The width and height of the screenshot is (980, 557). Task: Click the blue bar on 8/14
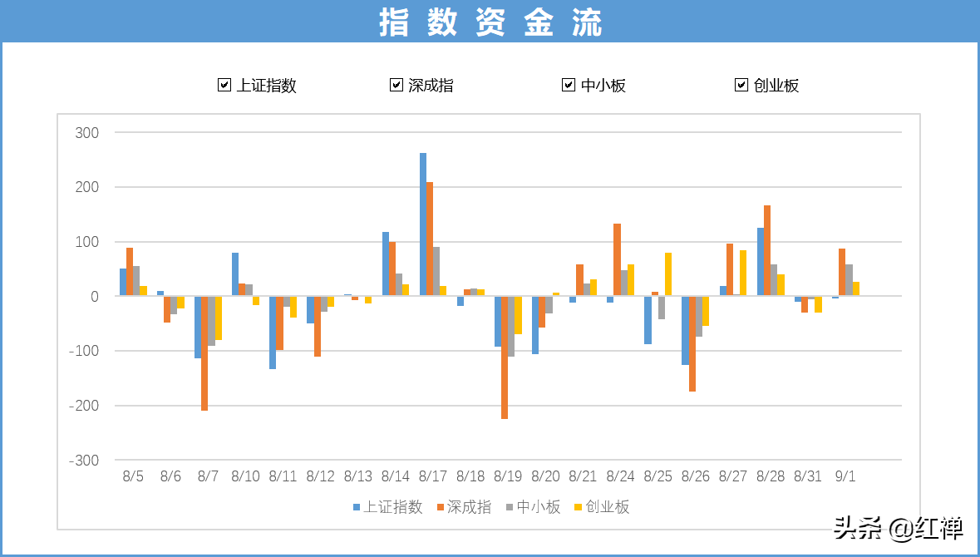[x=386, y=264]
